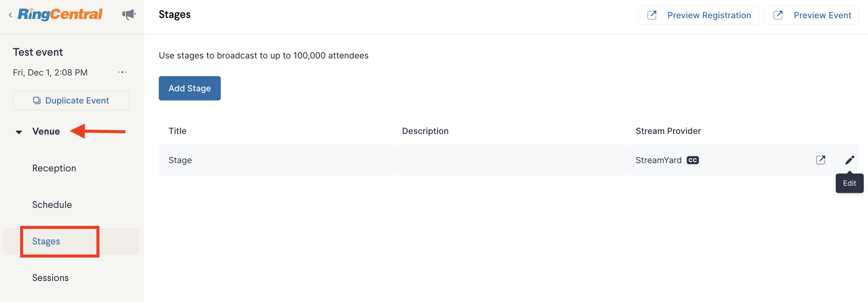Open the three-dot event options menu
The width and height of the screenshot is (868, 302).
(122, 72)
